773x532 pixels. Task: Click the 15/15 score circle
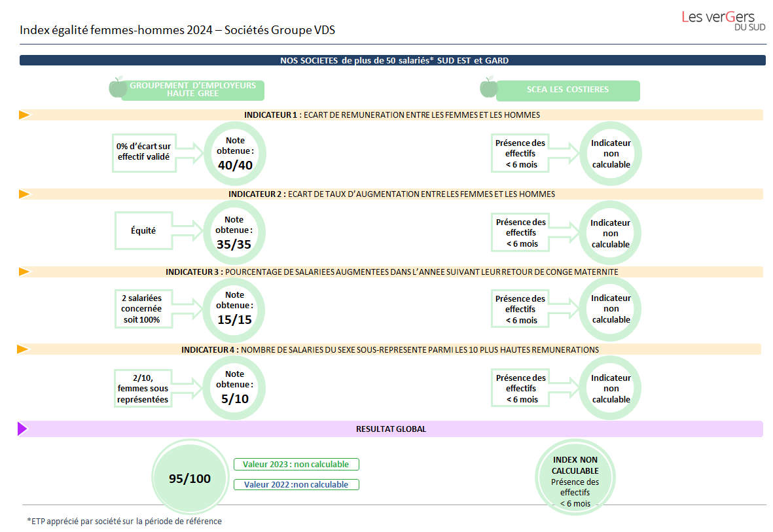click(x=234, y=310)
